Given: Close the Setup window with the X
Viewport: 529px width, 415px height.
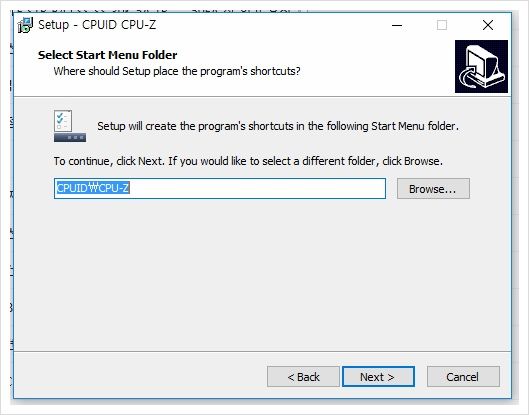Looking at the screenshot, I should pyautogui.click(x=488, y=25).
